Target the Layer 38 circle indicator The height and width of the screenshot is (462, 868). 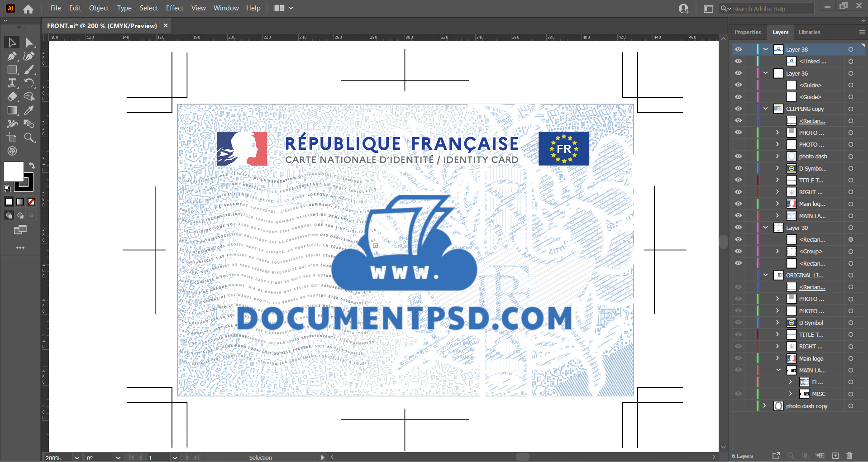click(851, 49)
